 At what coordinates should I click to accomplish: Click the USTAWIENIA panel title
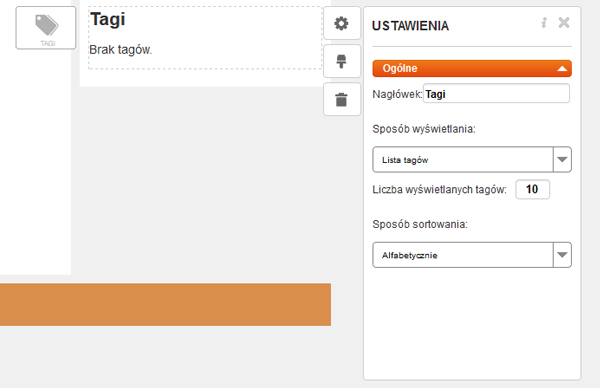(x=410, y=26)
